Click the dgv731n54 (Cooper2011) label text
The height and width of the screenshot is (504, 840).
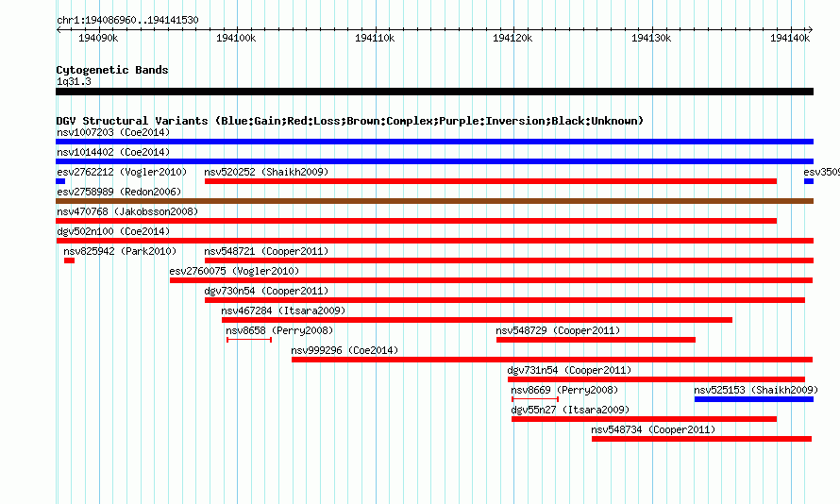coord(569,370)
